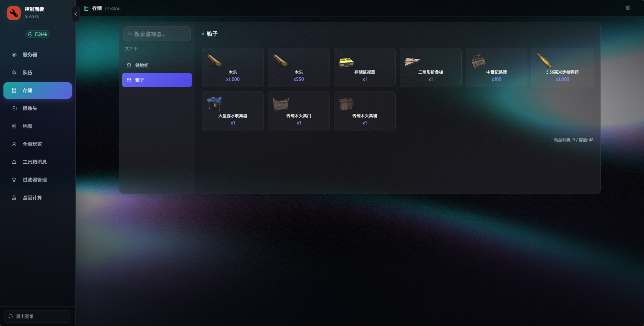Click the 地图 map pin icon
Viewport: 644px width, 326px height.
coord(14,126)
